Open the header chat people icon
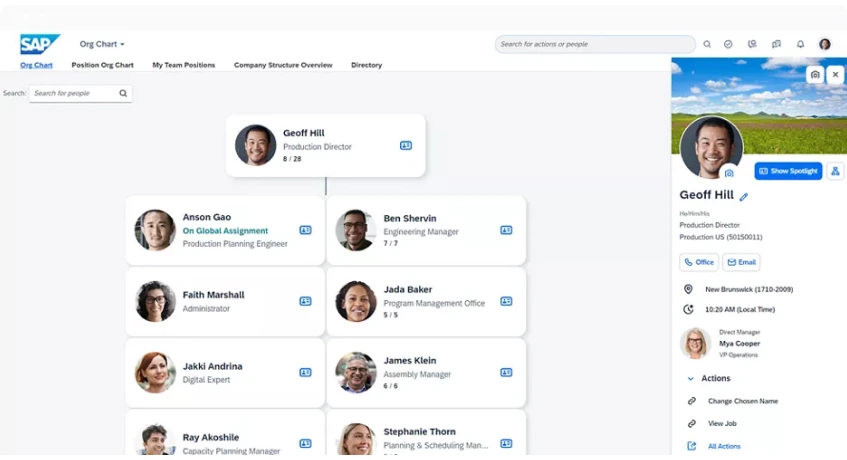The height and width of the screenshot is (460, 847). (x=752, y=44)
